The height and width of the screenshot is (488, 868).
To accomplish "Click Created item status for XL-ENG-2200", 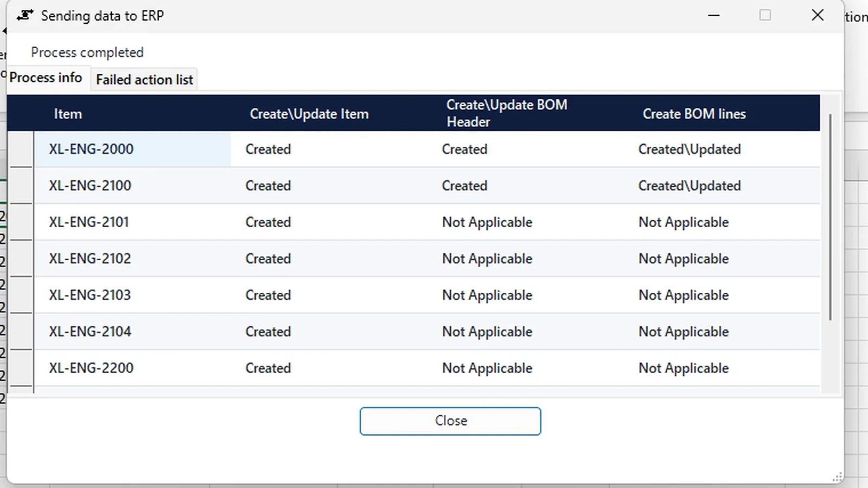I will (x=329, y=368).
